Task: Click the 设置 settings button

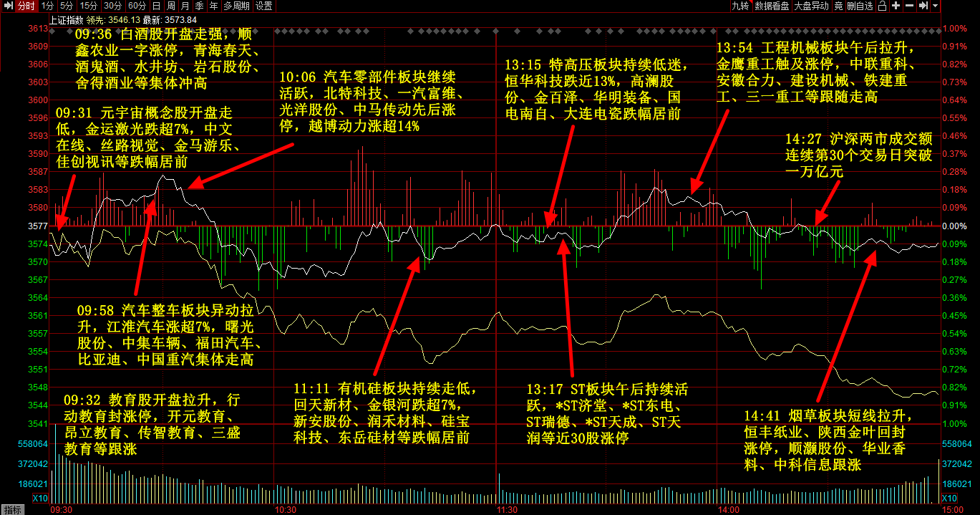Action: pos(263,6)
